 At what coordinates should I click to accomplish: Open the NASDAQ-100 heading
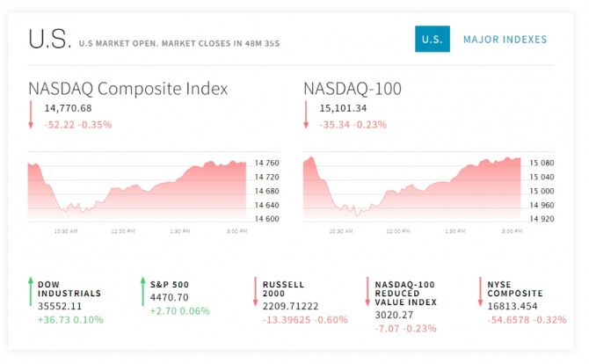coord(353,89)
